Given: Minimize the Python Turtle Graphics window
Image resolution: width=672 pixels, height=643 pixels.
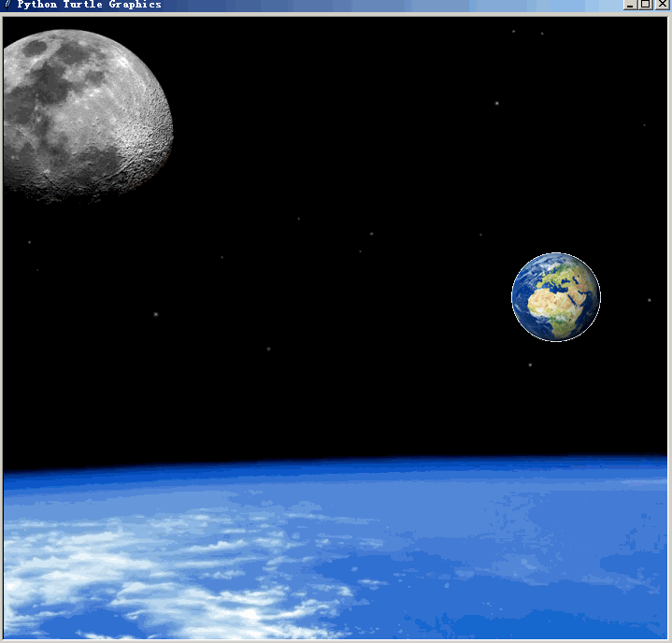Looking at the screenshot, I should (630, 5).
